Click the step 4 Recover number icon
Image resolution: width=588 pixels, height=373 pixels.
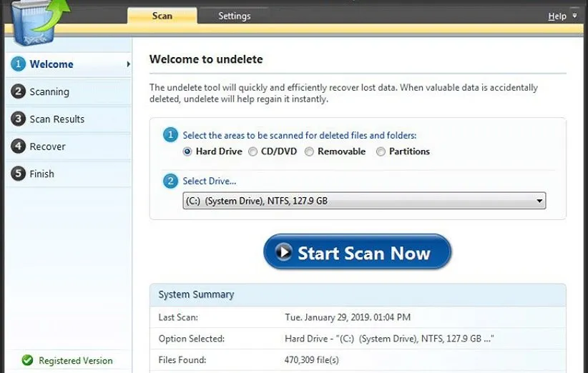(19, 146)
